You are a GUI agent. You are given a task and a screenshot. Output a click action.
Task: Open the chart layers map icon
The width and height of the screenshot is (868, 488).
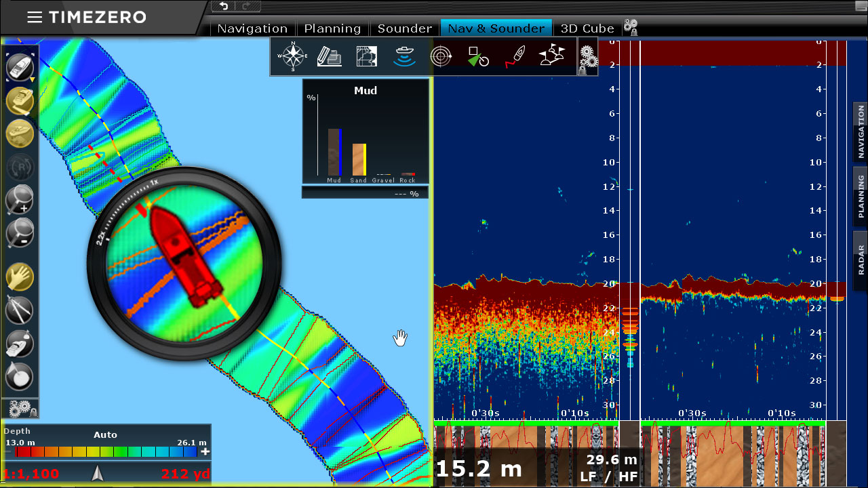pos(366,56)
